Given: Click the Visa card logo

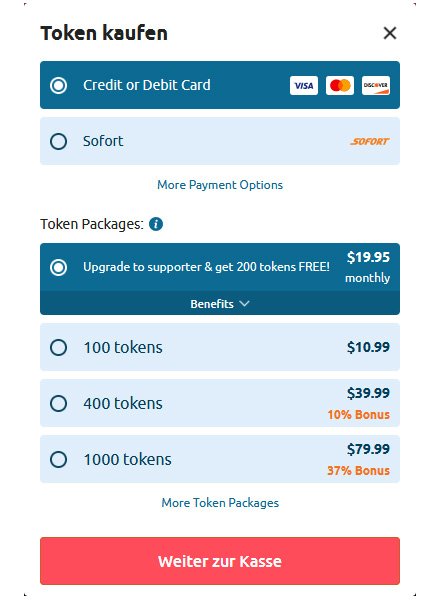Looking at the screenshot, I should click(x=303, y=85).
